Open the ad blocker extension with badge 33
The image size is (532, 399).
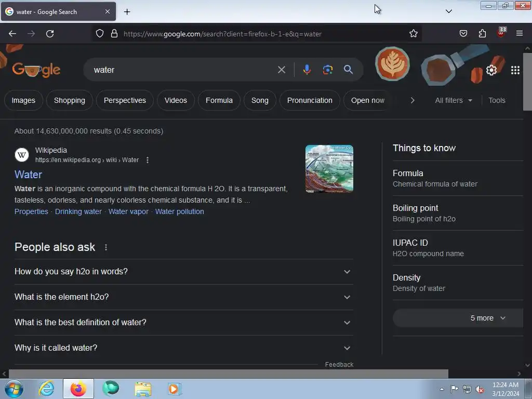[x=501, y=33]
